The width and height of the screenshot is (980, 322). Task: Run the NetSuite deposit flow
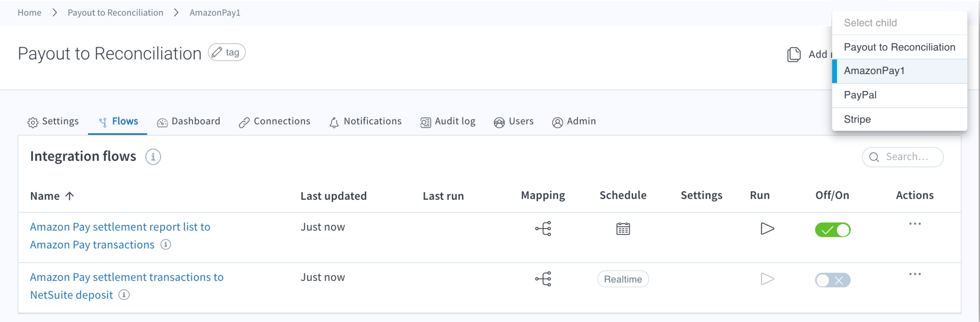767,279
